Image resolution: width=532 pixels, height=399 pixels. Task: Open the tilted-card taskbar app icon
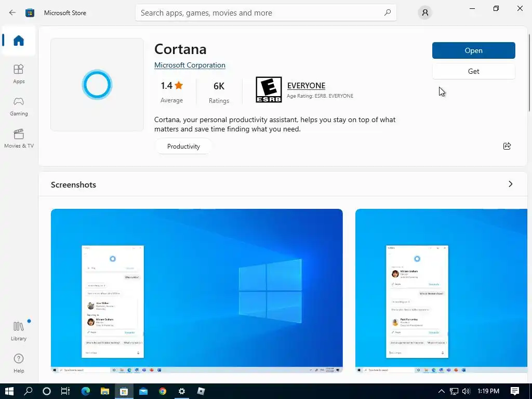201,391
